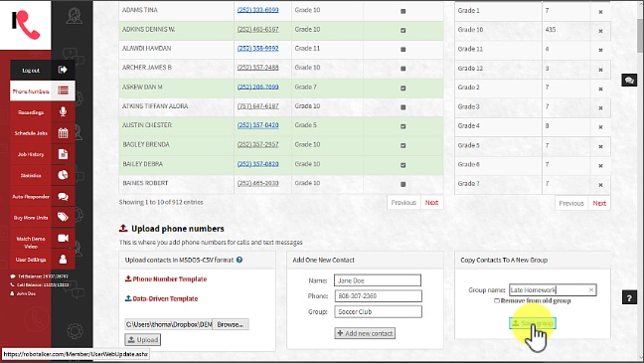
Task: Toggle checkbox for BAINES ROBERT
Action: 402,184
